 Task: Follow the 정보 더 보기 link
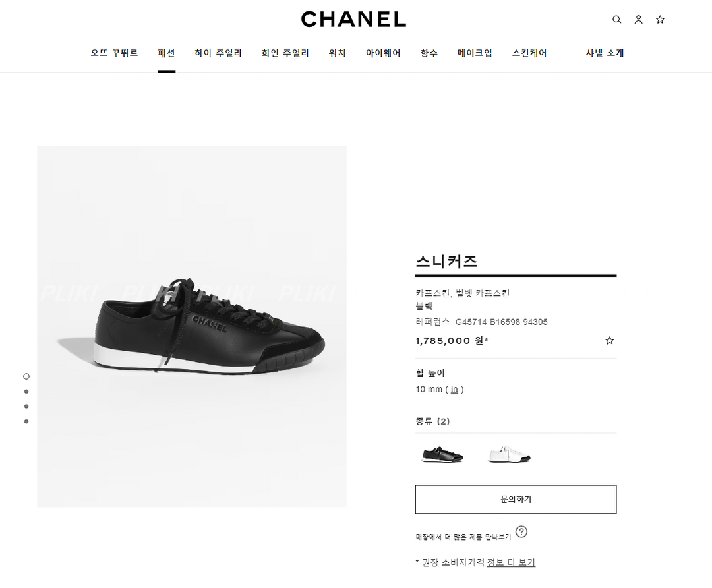point(511,562)
